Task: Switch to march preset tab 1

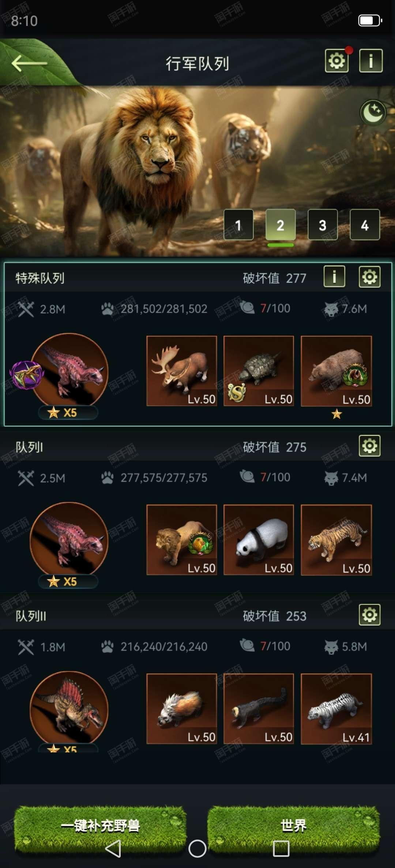Action: pos(238,225)
